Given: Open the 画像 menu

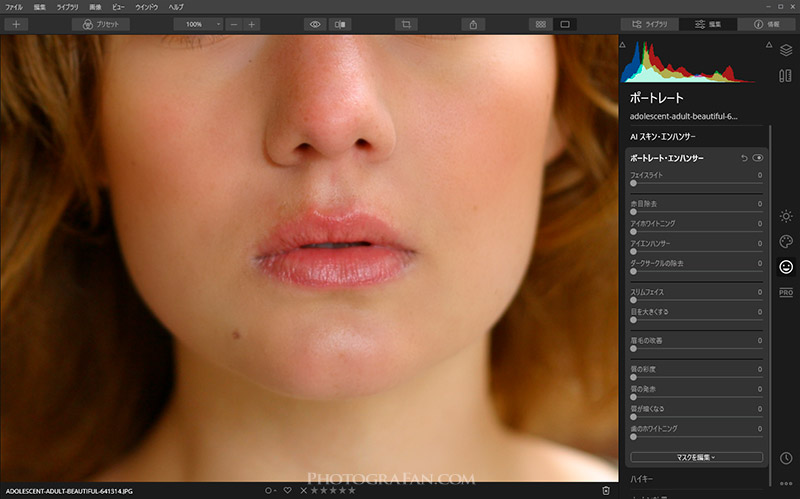Looking at the screenshot, I should (x=95, y=7).
